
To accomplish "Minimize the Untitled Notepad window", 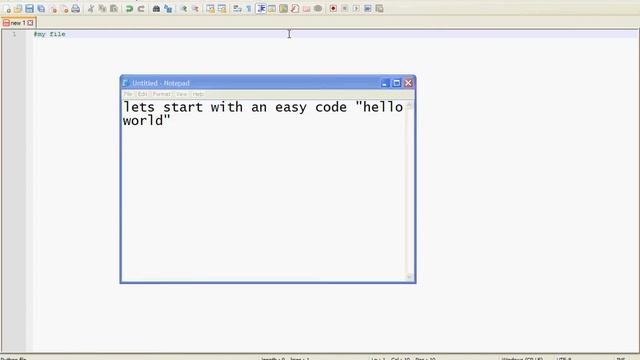I will pos(384,83).
